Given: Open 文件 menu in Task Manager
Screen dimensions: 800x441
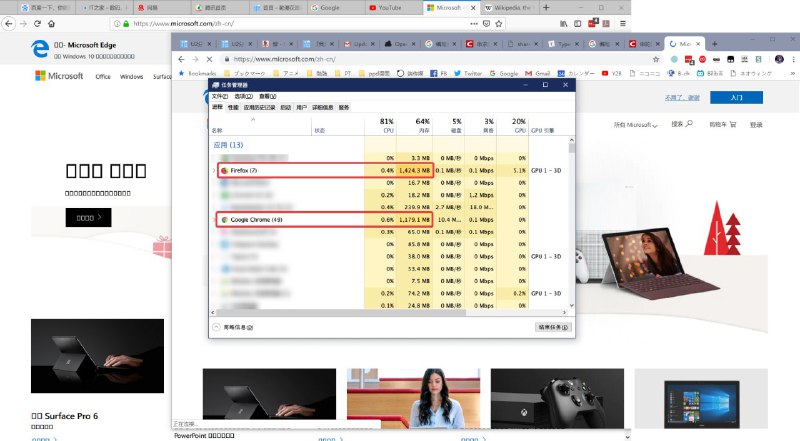Looking at the screenshot, I should pos(220,96).
